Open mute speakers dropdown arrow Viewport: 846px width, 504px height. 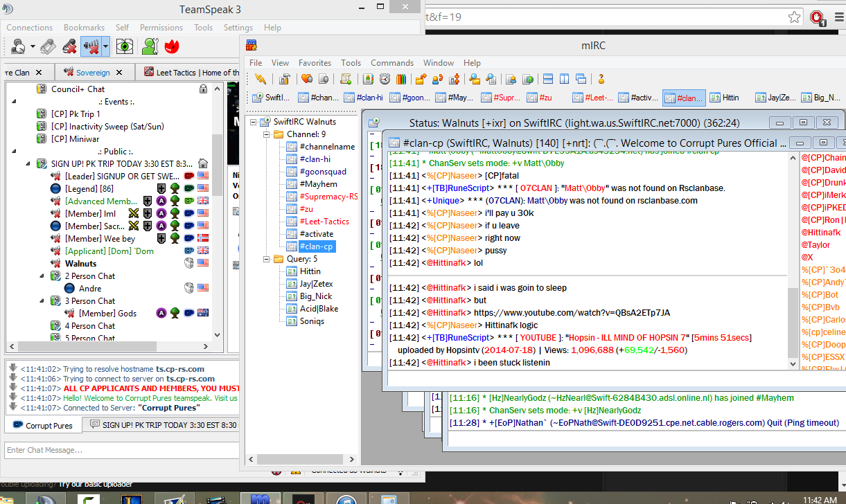click(105, 47)
